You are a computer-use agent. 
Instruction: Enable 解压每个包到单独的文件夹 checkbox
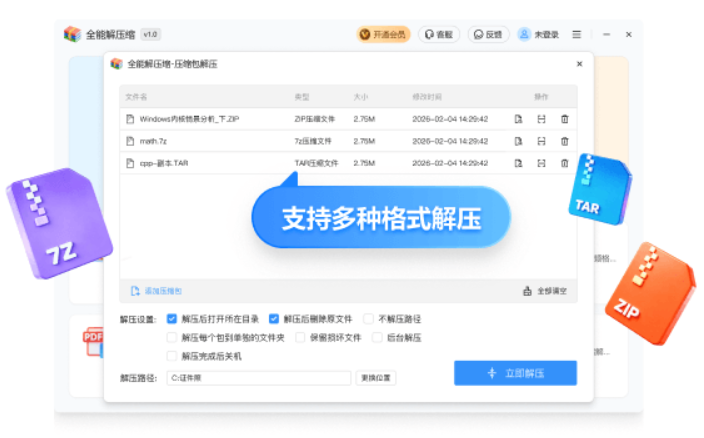click(172, 337)
